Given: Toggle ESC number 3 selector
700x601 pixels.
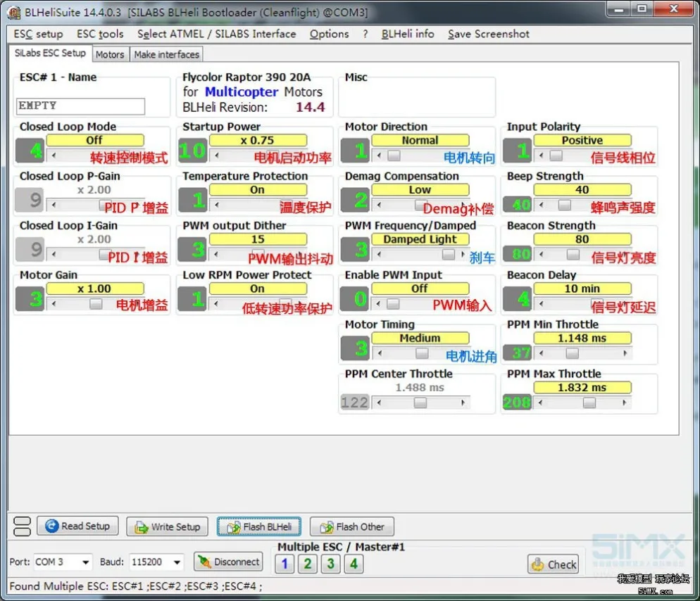Looking at the screenshot, I should coord(331,564).
